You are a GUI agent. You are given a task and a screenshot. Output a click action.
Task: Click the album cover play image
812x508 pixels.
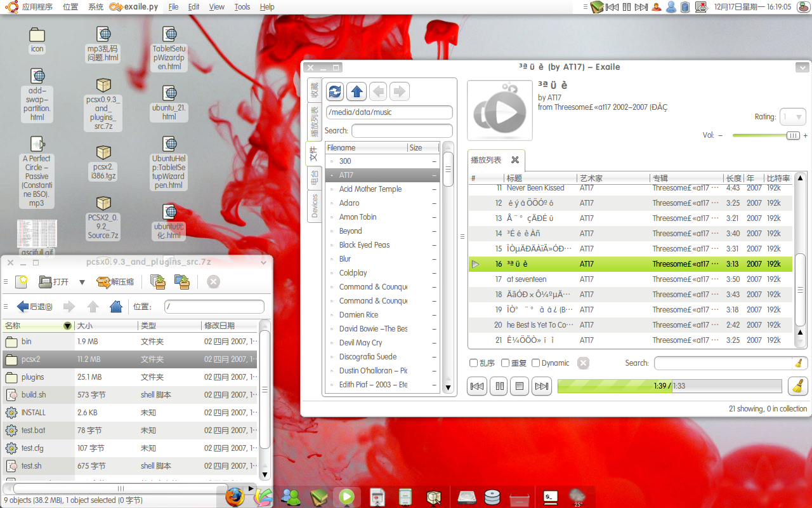(x=499, y=110)
